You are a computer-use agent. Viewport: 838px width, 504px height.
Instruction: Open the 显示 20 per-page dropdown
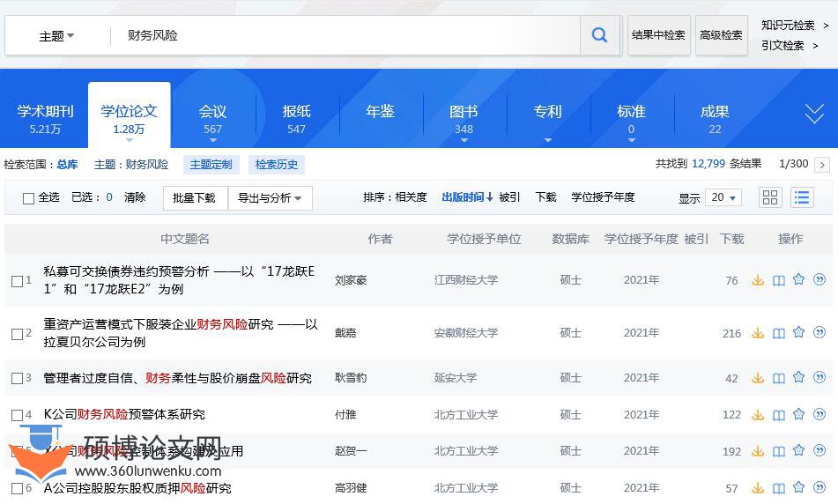click(723, 197)
